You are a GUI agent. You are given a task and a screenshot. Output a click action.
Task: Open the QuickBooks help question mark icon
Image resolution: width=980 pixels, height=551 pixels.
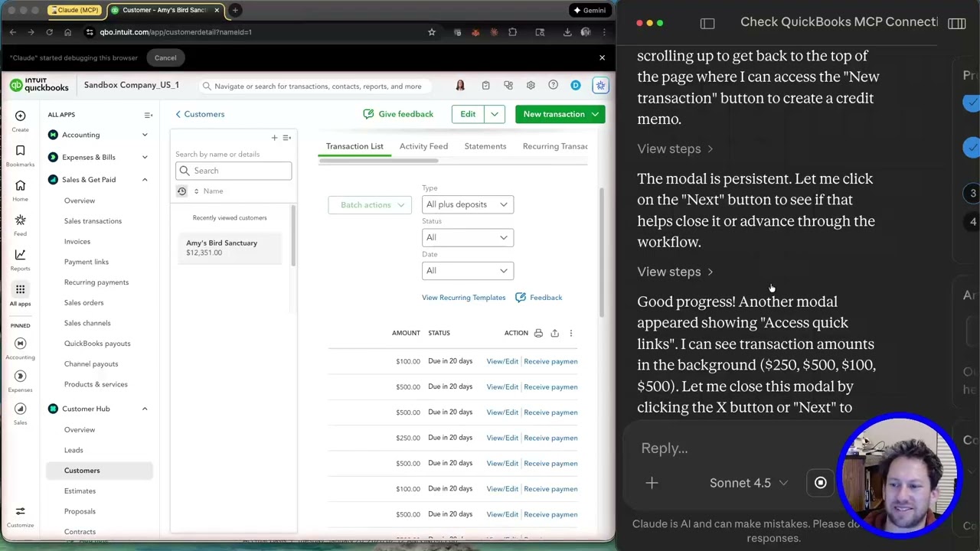click(553, 86)
